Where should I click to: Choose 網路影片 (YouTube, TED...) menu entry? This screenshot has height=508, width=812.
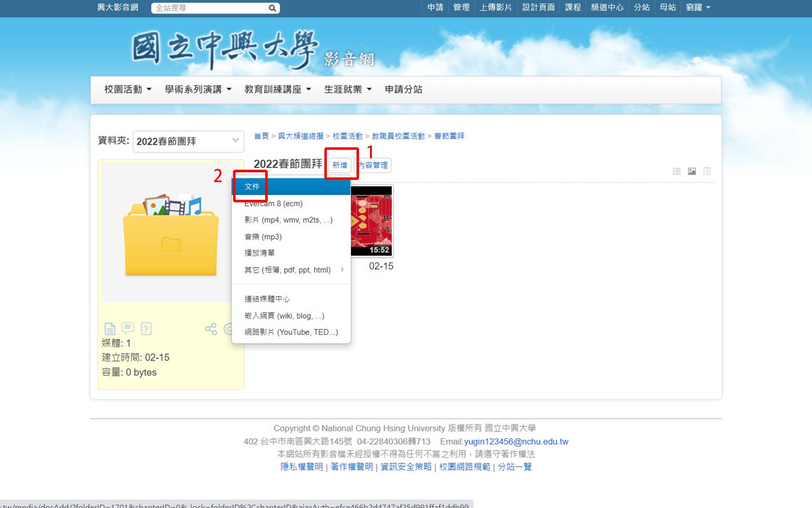tap(291, 332)
